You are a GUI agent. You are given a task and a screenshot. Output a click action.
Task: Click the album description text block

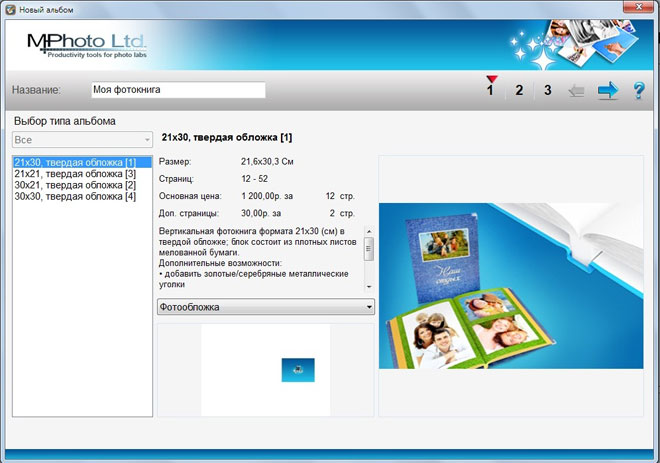[x=259, y=258]
